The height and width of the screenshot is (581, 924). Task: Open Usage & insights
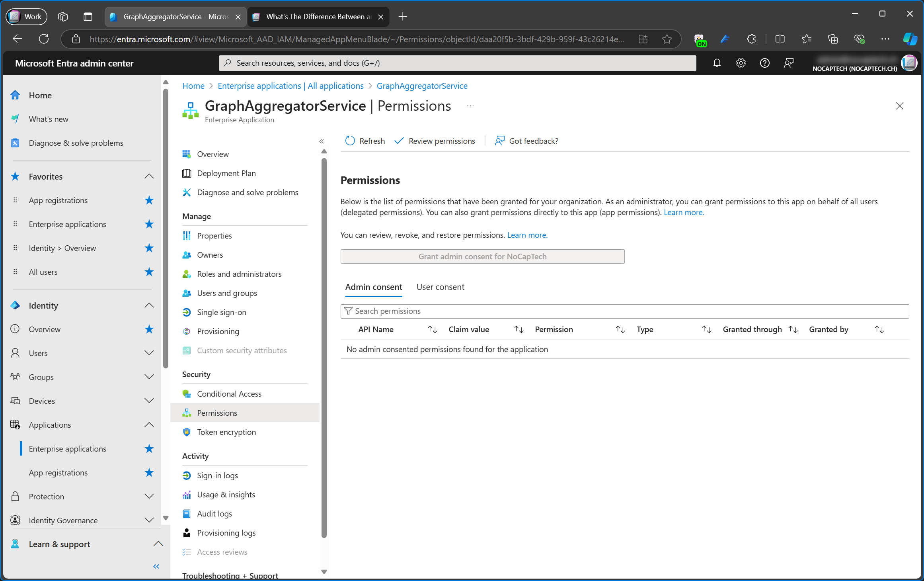(x=226, y=495)
